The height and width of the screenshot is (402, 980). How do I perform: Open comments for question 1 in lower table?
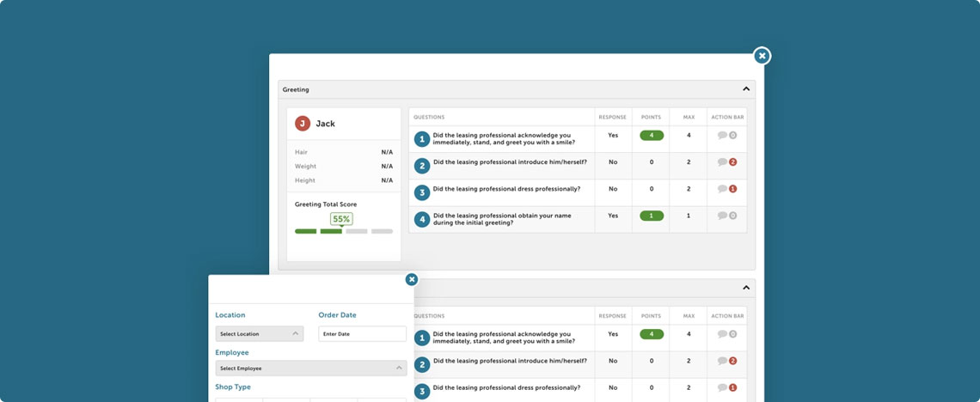coord(726,334)
